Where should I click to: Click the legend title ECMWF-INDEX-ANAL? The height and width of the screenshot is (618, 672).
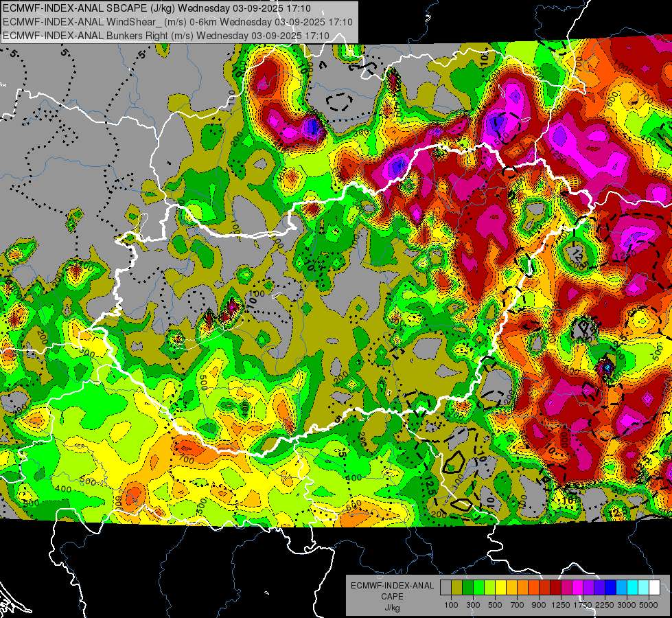[392, 586]
